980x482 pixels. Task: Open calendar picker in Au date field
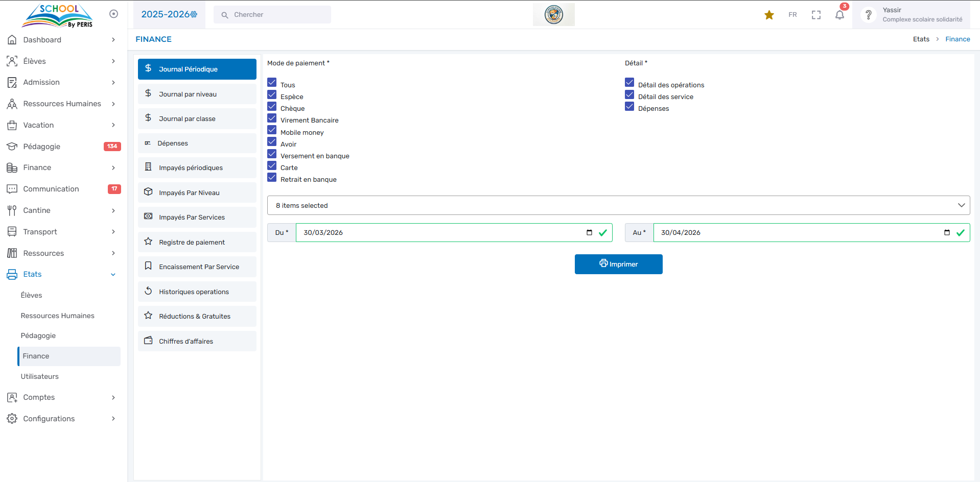[x=947, y=232]
